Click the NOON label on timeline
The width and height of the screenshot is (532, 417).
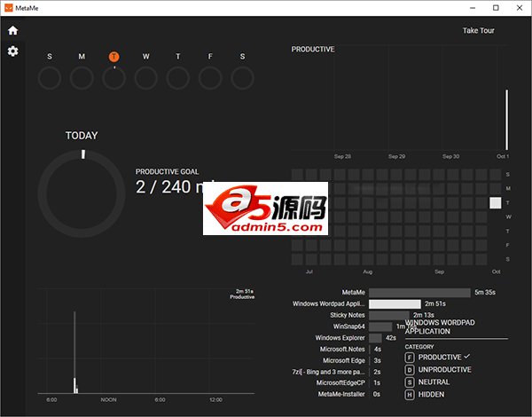(x=108, y=400)
